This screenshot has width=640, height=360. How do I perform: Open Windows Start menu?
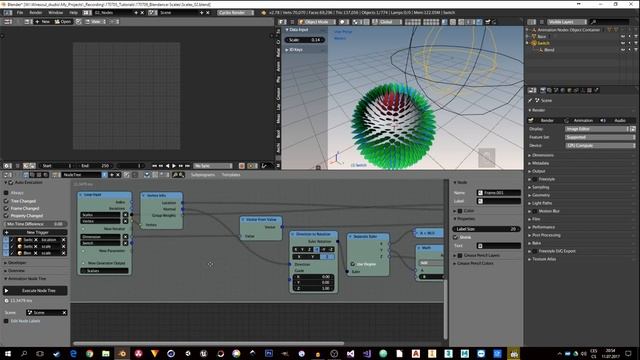point(8,353)
